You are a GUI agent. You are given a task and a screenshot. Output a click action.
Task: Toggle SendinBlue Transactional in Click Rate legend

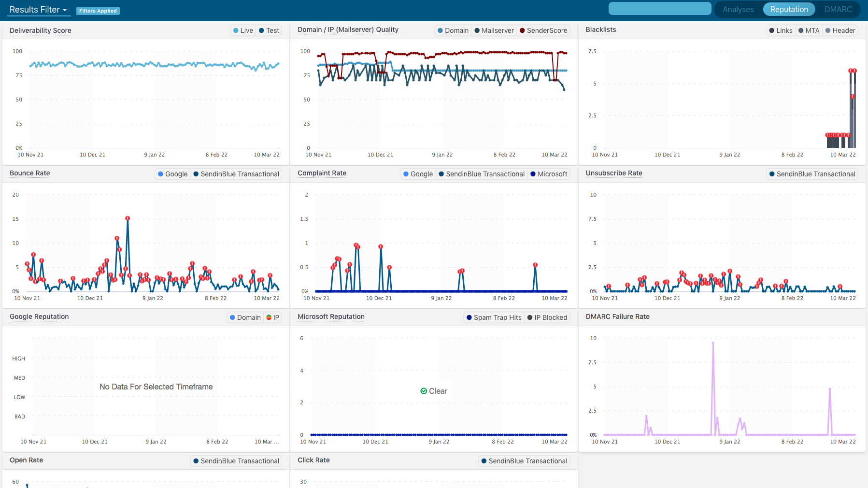tap(524, 461)
